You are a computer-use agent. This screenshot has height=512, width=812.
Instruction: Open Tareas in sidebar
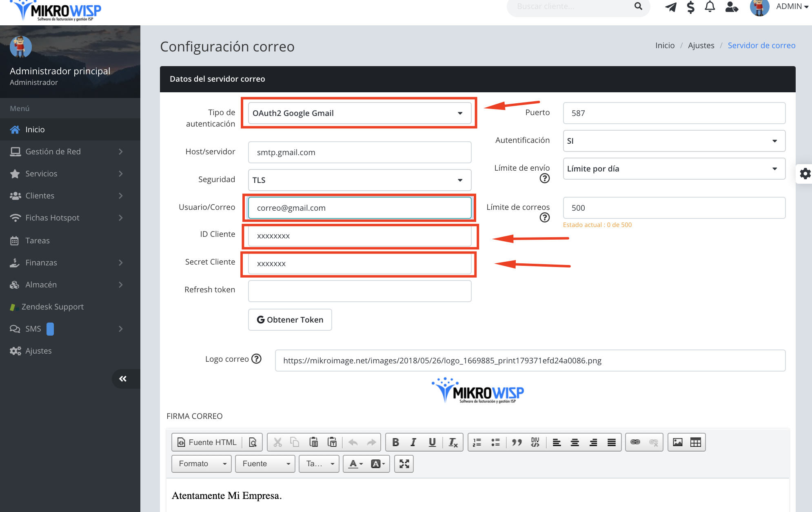[x=70, y=240]
